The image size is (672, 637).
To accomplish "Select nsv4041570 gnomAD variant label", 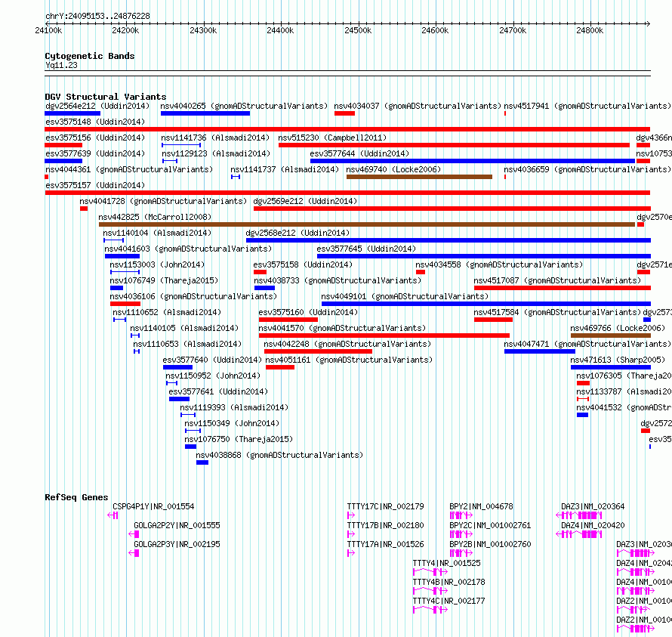I will [x=342, y=328].
